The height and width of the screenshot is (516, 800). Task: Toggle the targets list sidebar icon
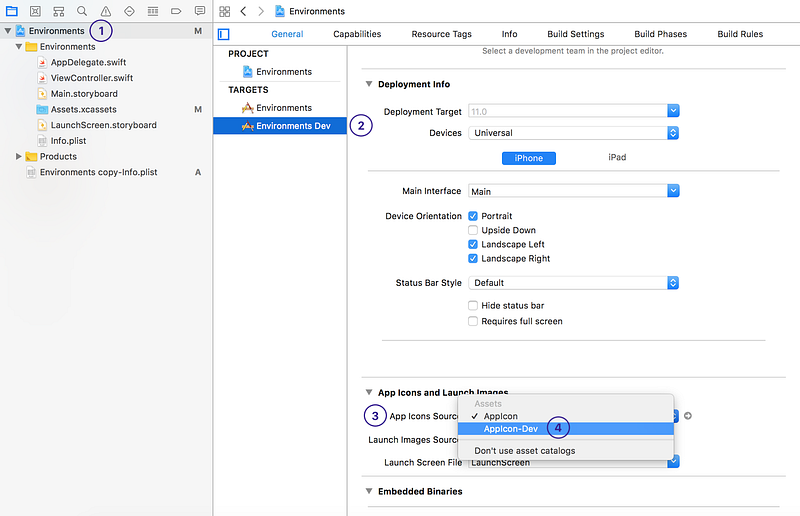click(223, 34)
